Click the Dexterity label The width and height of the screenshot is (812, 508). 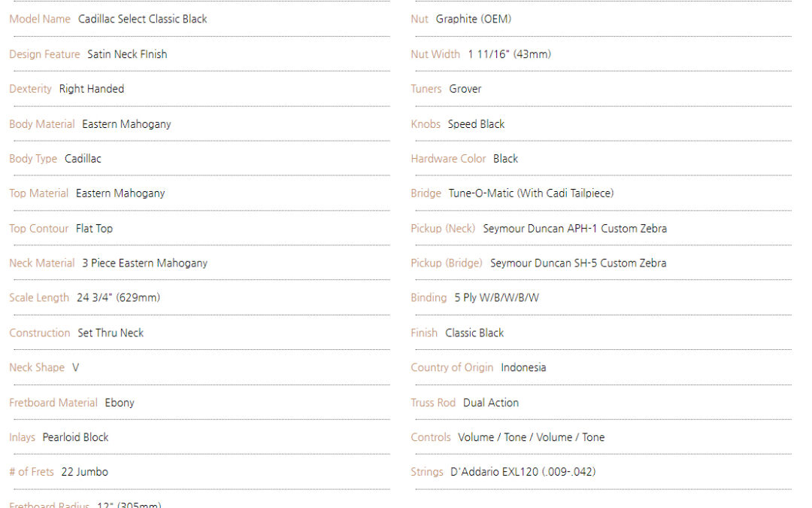[31, 89]
